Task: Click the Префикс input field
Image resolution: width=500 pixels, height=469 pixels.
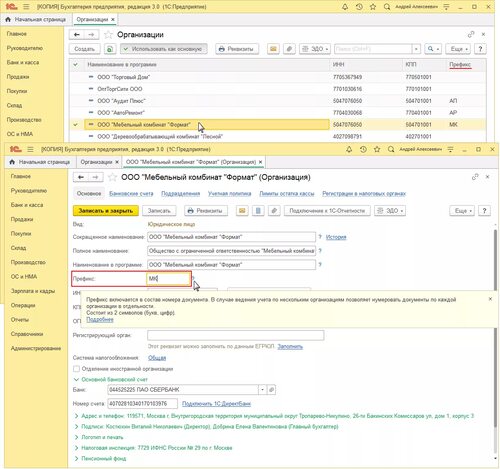Action: point(168,279)
